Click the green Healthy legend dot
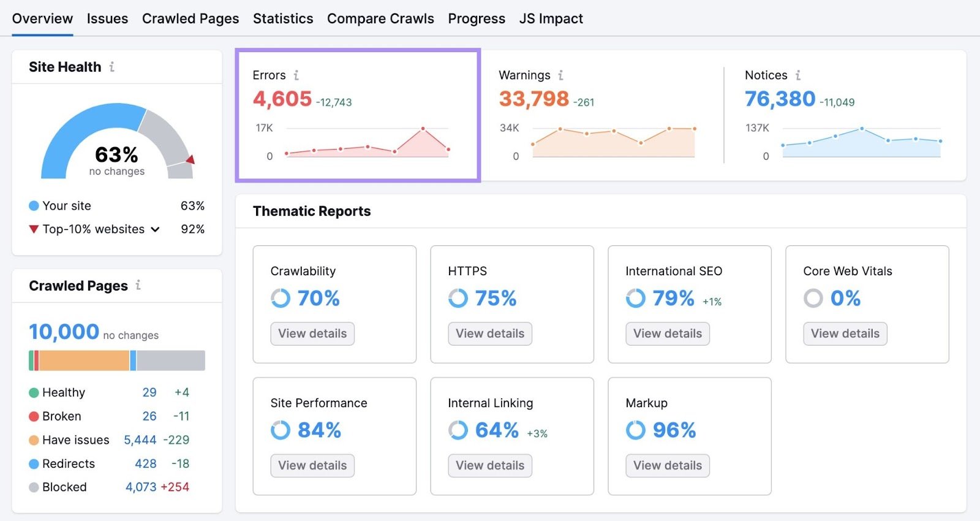The image size is (980, 521). [34, 392]
